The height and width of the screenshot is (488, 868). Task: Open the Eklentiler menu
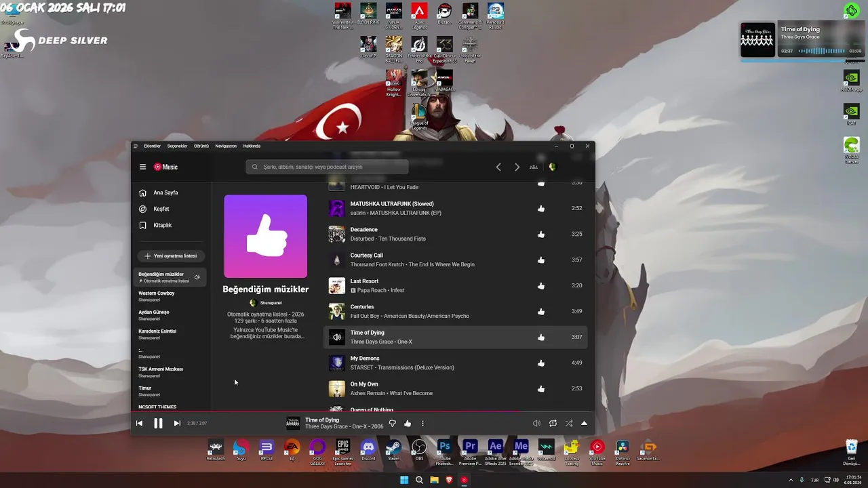pyautogui.click(x=152, y=146)
